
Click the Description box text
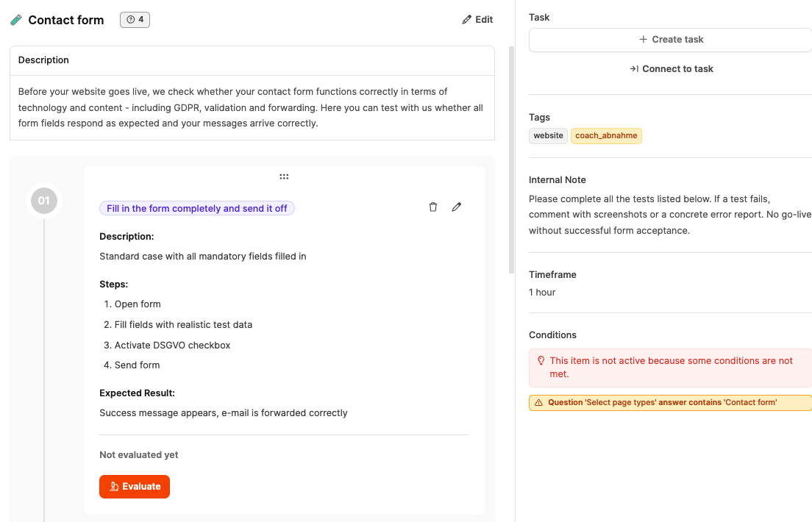click(x=250, y=107)
